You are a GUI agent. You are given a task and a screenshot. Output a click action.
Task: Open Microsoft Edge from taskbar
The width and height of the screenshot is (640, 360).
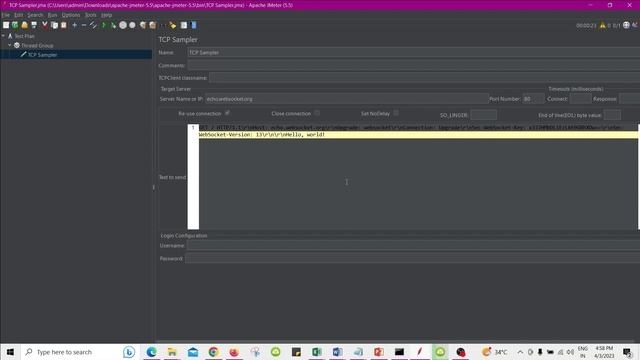(151, 352)
